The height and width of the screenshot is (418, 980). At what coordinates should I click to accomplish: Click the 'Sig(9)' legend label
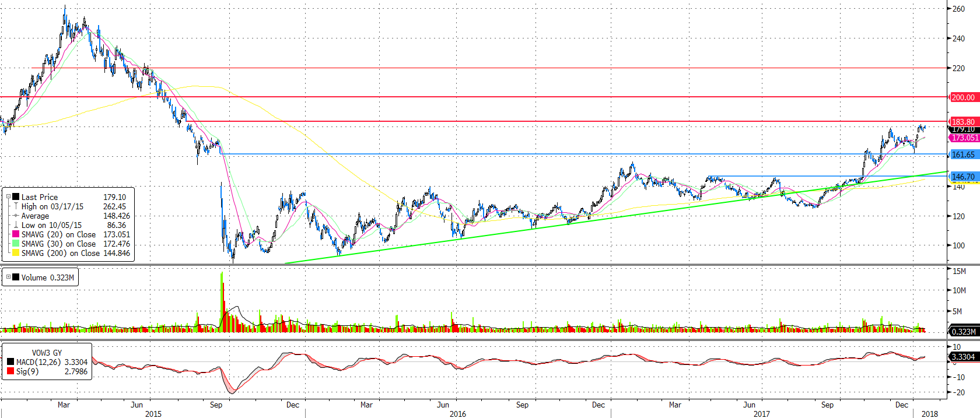click(27, 371)
